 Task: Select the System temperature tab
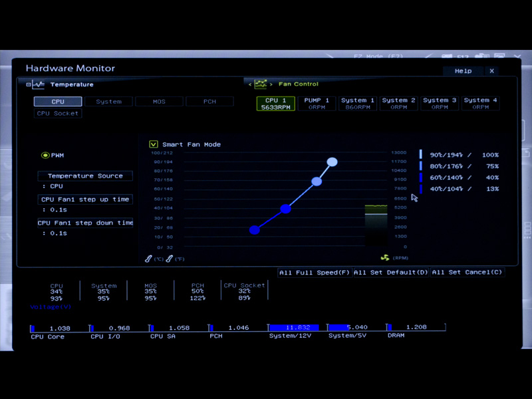coord(108,101)
